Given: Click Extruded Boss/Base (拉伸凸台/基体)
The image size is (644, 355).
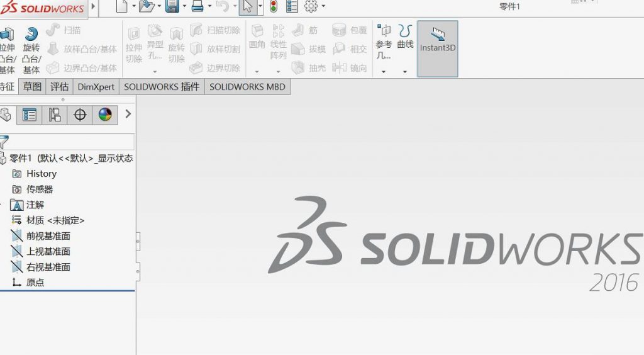Looking at the screenshot, I should click(8, 51).
